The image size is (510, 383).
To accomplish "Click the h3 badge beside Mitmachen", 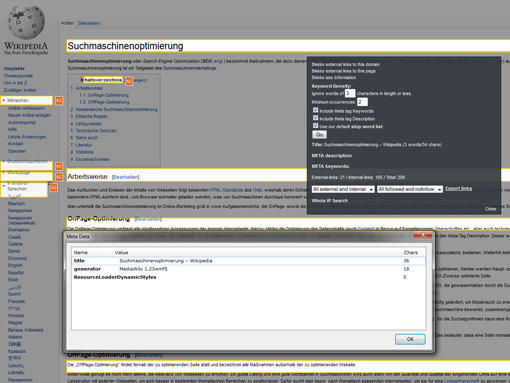I will pos(59,101).
